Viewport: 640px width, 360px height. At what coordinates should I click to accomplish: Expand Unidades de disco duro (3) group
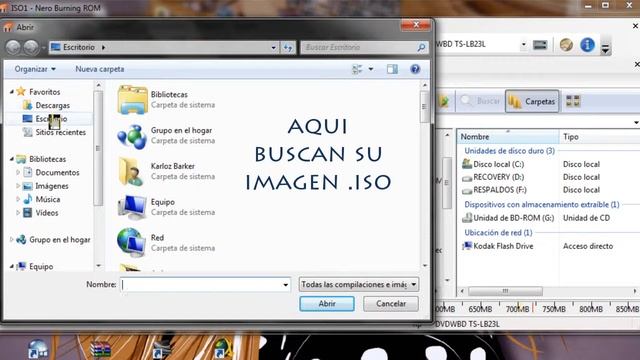pos(509,151)
